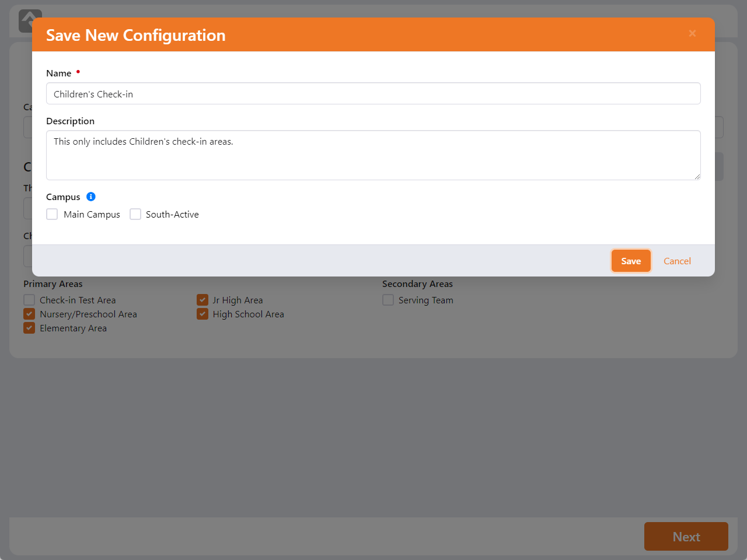Image resolution: width=747 pixels, height=560 pixels.
Task: Uncheck High School Area checkbox
Action: click(203, 314)
